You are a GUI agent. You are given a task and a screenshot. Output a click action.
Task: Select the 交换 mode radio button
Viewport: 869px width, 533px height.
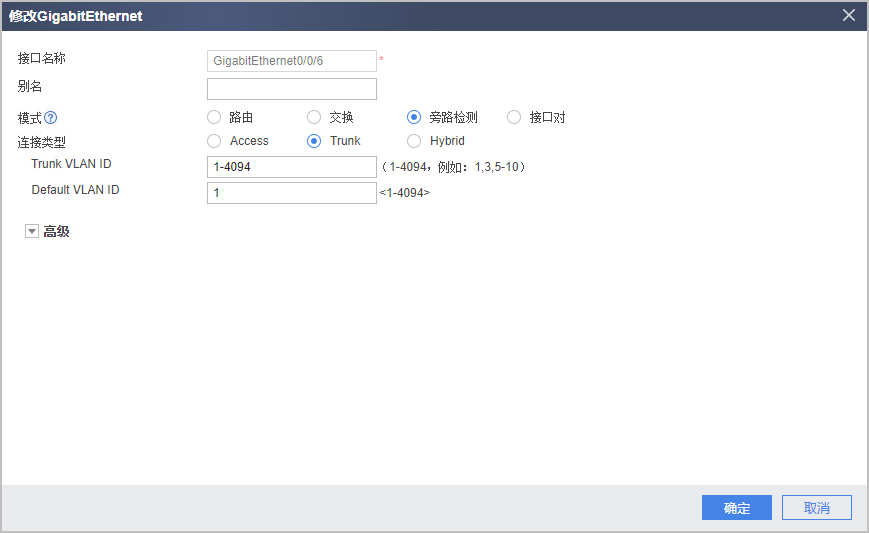click(314, 117)
